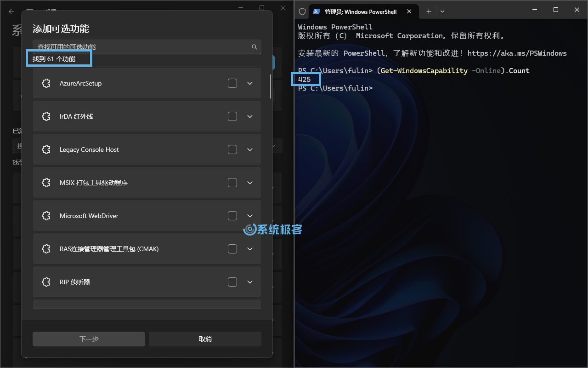Close the Windows PowerShell tab
The height and width of the screenshot is (368, 588).
[409, 11]
